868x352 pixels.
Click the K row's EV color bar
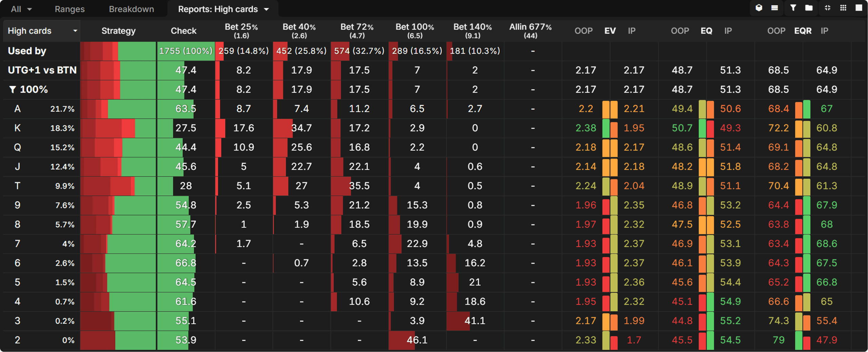[x=610, y=128]
